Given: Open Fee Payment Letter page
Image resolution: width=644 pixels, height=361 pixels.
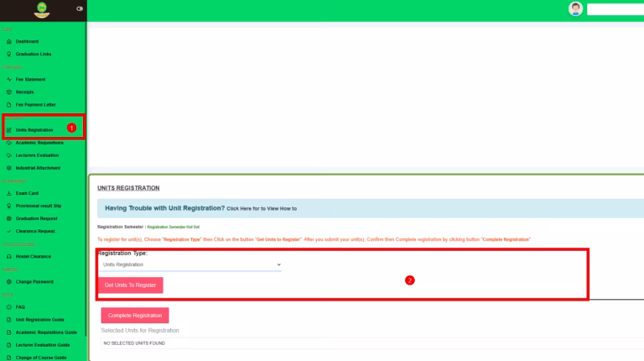Looking at the screenshot, I should click(35, 105).
